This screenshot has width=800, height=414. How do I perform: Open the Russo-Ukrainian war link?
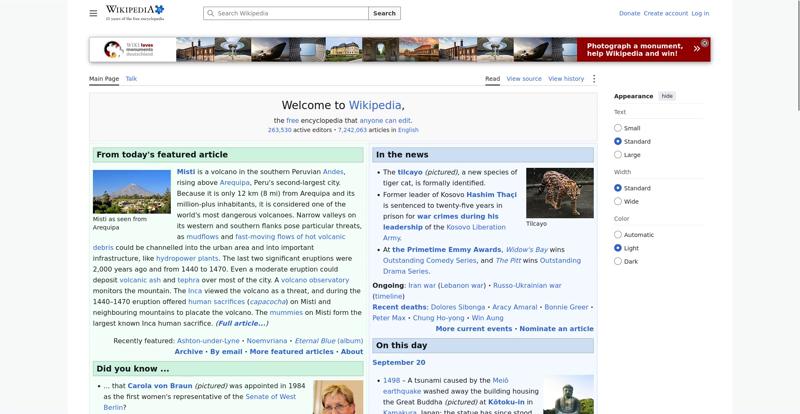point(527,285)
